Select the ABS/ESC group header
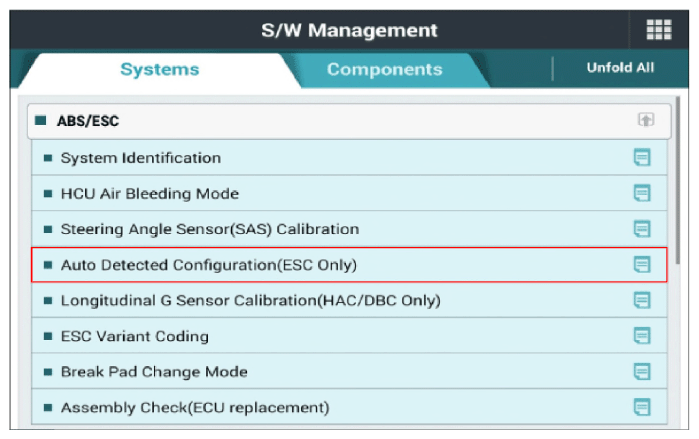The image size is (699, 439). [349, 121]
